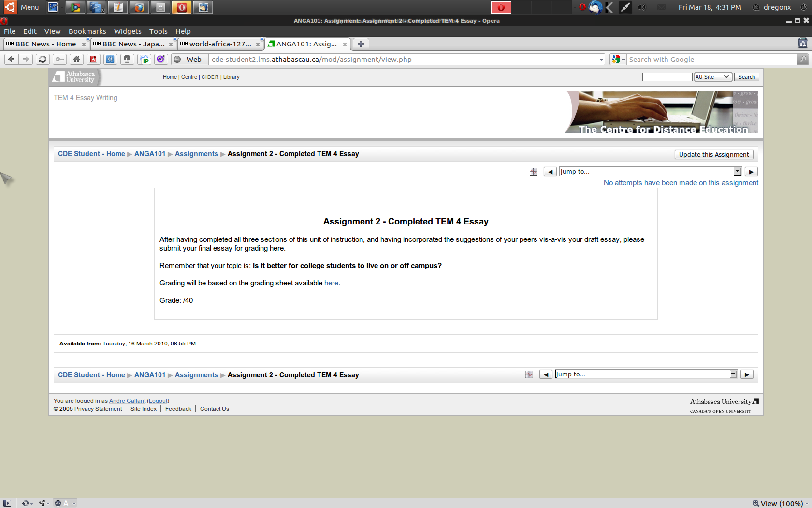The image size is (812, 508).
Task: Click the 'Search with Google' input field
Action: click(x=710, y=60)
